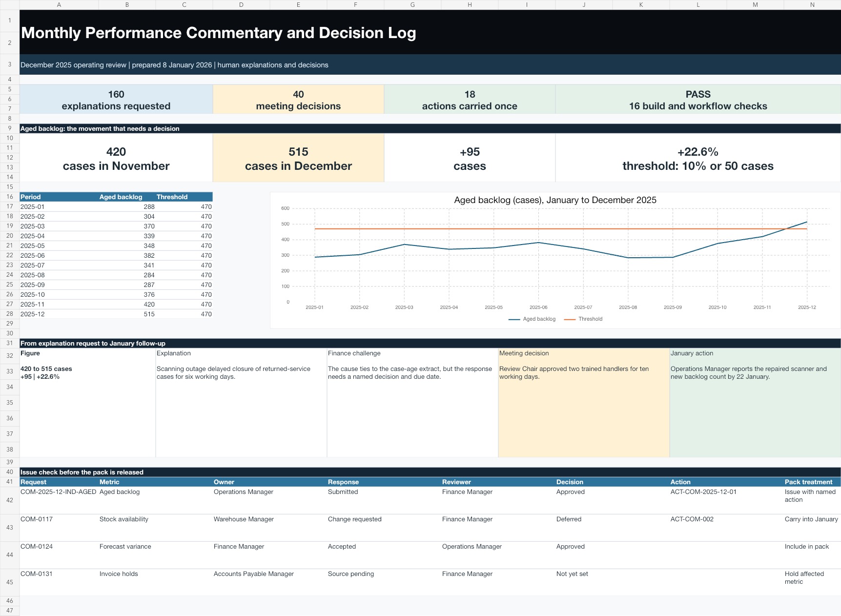
Task: Select period cell 2025-01
Action: (x=59, y=206)
